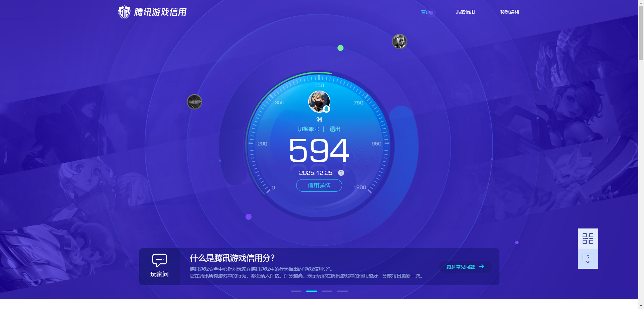Select the last carousel indicator dot

342,291
